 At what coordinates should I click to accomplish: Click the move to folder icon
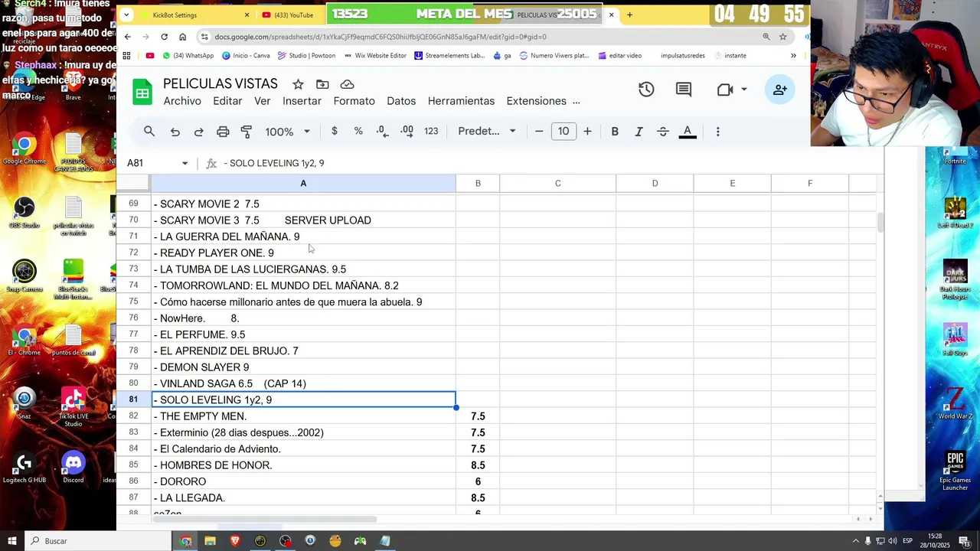pos(322,84)
